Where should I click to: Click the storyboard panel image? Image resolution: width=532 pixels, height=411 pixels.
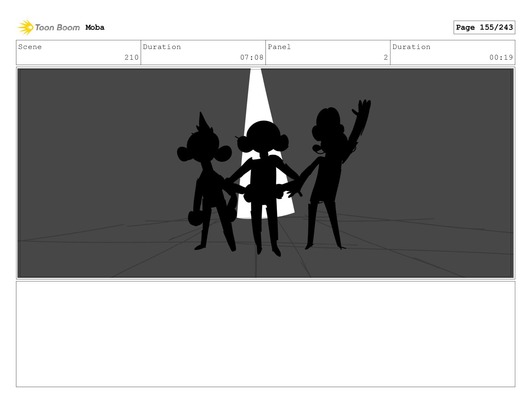click(x=265, y=173)
